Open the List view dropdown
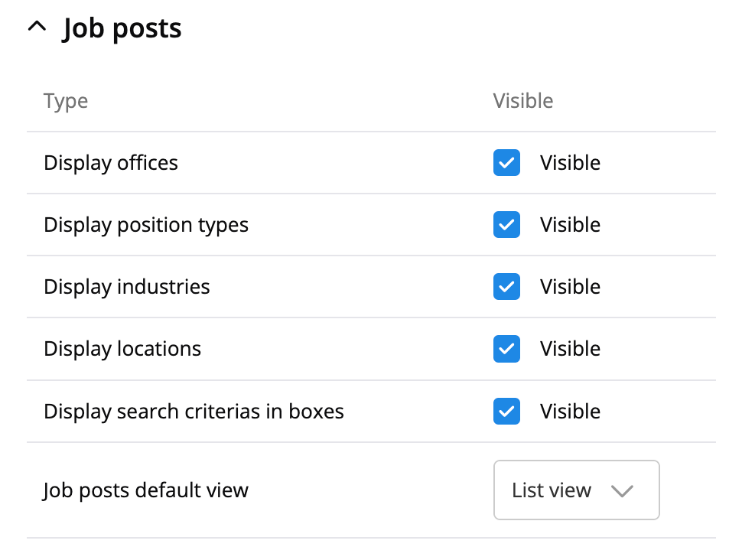Screen dimensions: 742x560 pyautogui.click(x=575, y=490)
